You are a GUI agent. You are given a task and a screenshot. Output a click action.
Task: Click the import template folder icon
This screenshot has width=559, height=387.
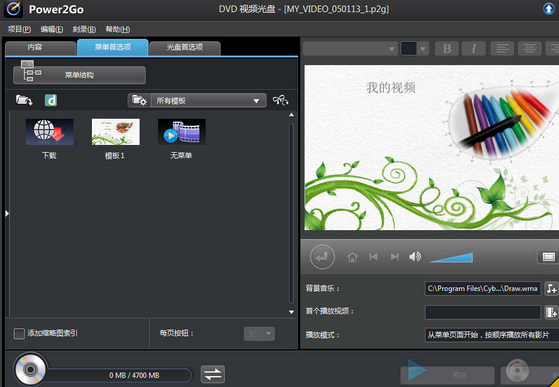pyautogui.click(x=24, y=100)
